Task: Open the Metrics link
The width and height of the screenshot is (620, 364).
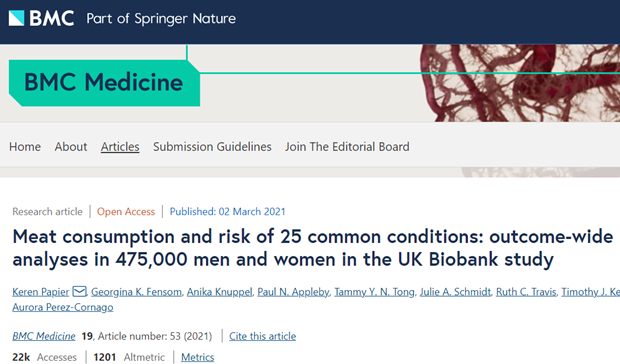Action: pyautogui.click(x=197, y=357)
